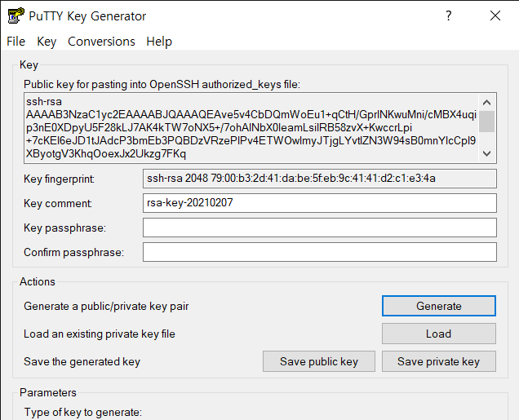Click 'Public key for pasting into OpenSSH' label
This screenshot has width=519, height=420.
pos(162,85)
